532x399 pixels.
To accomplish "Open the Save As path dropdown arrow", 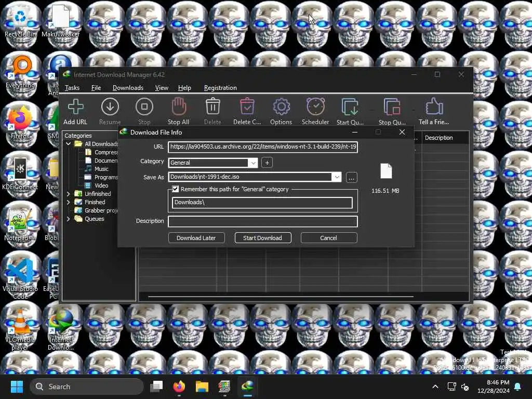I will pyautogui.click(x=337, y=177).
